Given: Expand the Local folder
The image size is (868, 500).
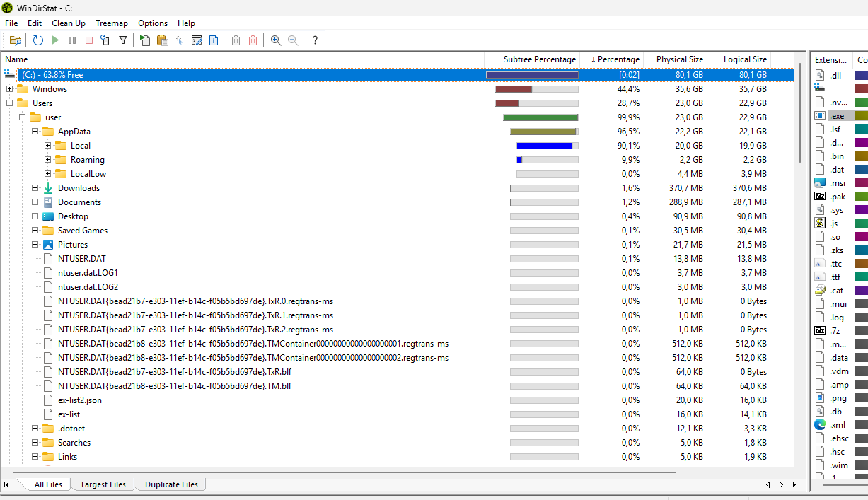Looking at the screenshot, I should click(x=48, y=146).
